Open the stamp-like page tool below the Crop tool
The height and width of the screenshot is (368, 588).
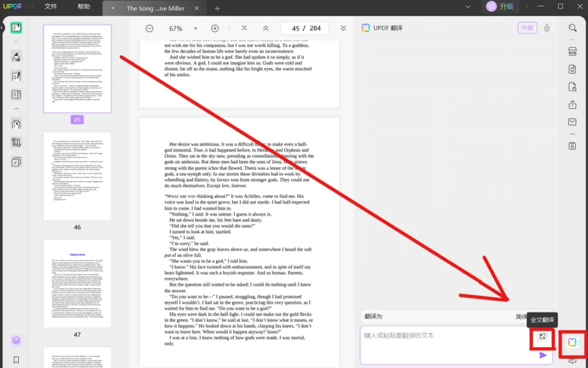[16, 162]
